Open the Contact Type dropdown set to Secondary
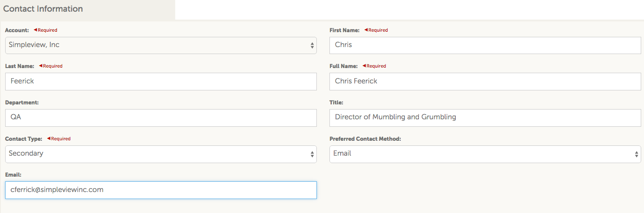 [x=161, y=154]
